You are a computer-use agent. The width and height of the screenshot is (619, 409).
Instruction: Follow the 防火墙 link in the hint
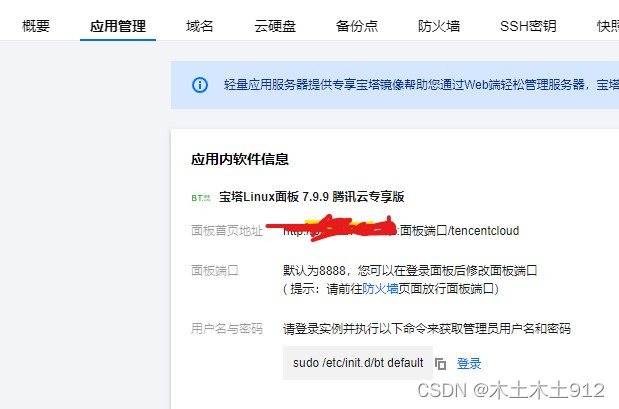(380, 289)
